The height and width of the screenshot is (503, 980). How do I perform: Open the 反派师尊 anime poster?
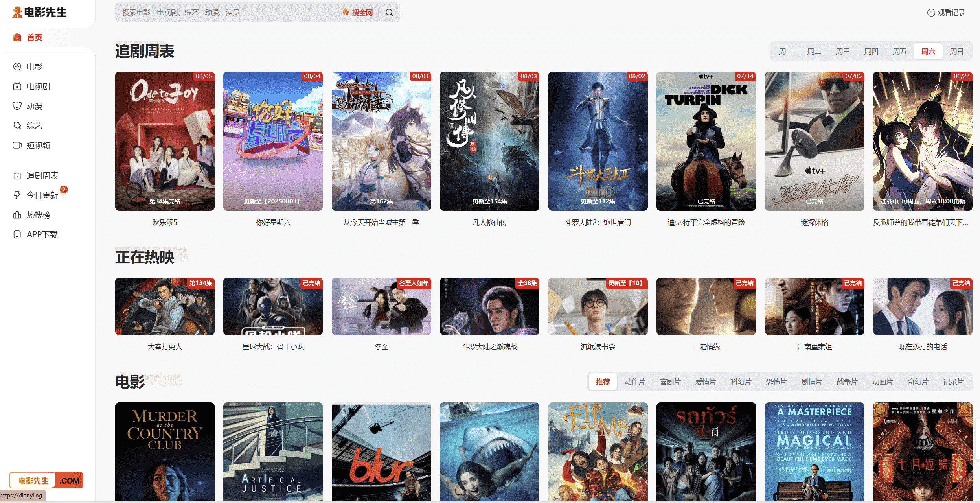(923, 141)
